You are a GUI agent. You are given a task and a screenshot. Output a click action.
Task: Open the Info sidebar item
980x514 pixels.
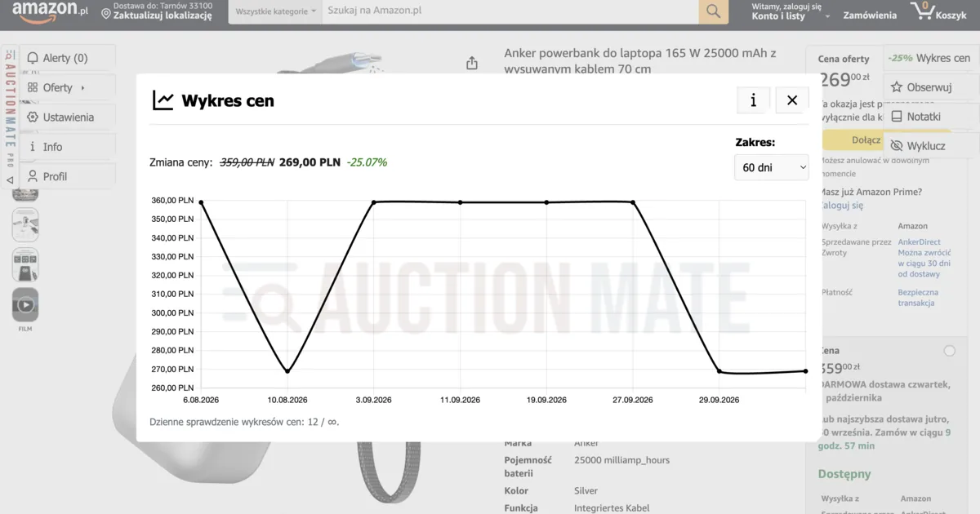[67, 147]
